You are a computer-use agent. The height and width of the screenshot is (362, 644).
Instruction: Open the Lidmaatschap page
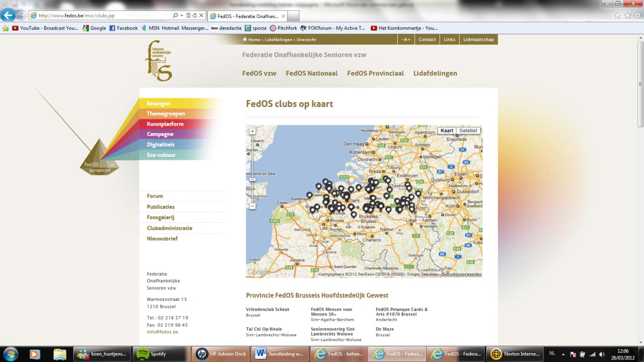click(479, 39)
